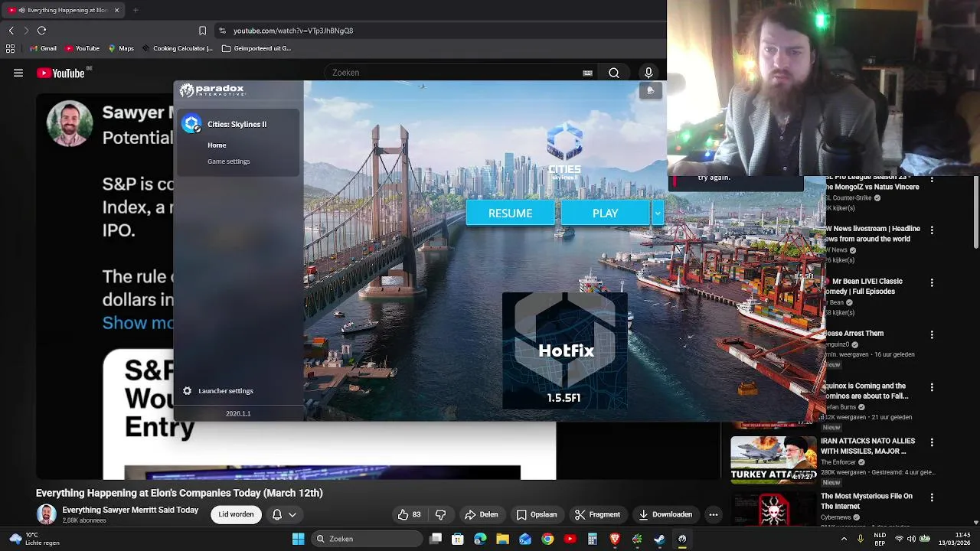Open the IRAN ATTACKS NATO video thumbnail
980x551 pixels.
point(773,459)
